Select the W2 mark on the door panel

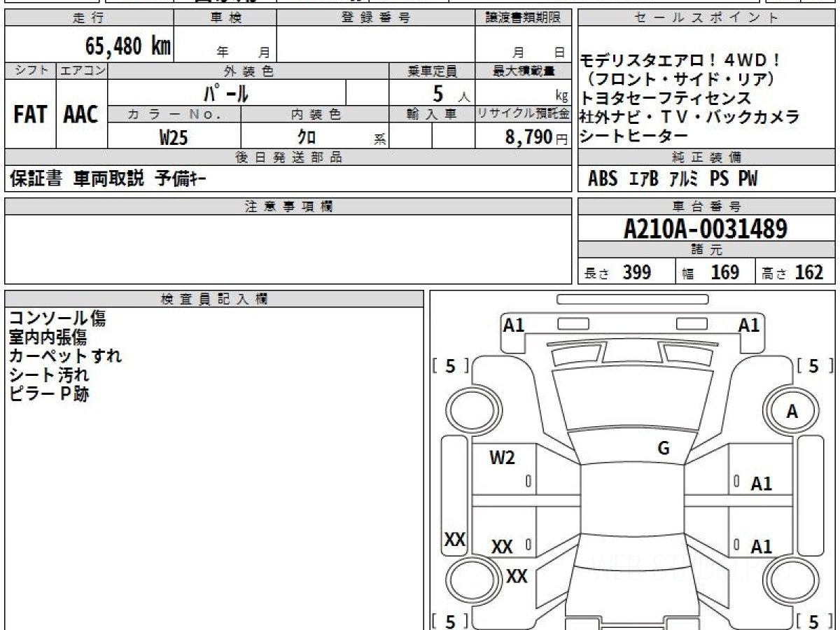(x=502, y=458)
